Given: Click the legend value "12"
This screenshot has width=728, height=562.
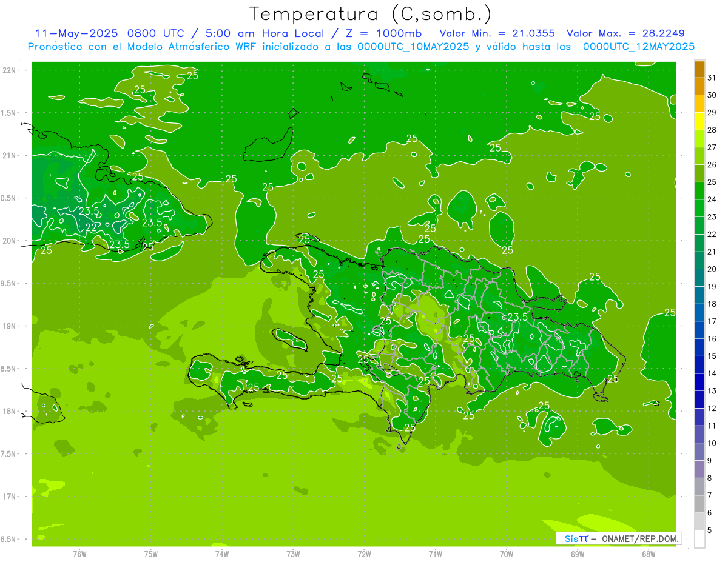Looking at the screenshot, I should coord(712,408).
